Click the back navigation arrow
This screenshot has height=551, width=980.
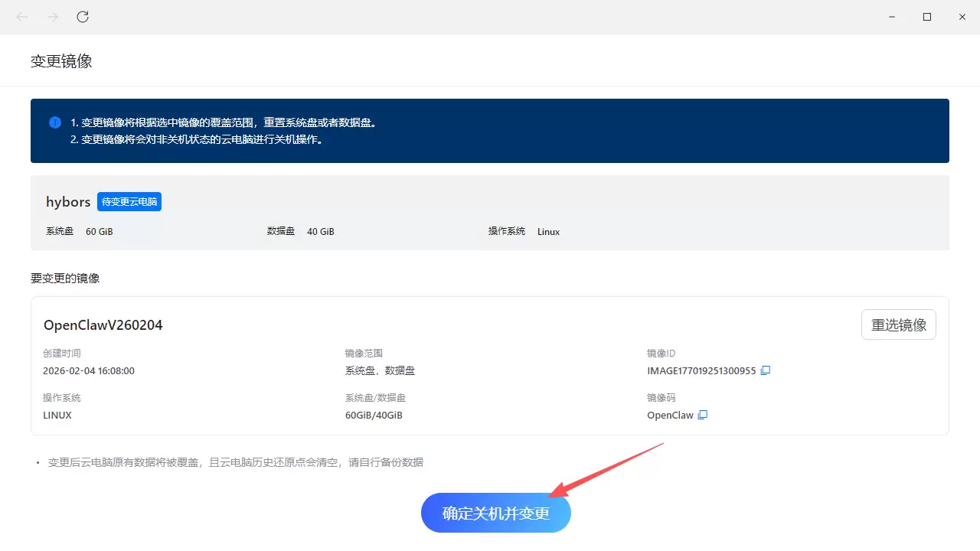pyautogui.click(x=21, y=16)
